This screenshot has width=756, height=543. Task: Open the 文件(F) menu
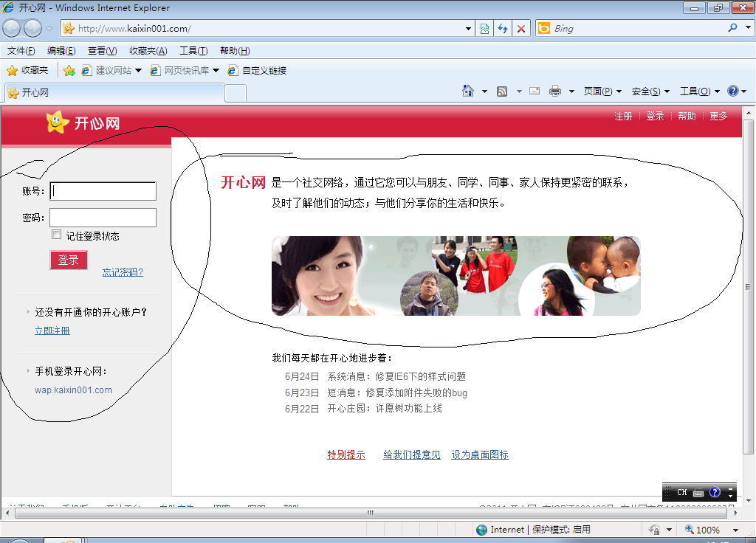point(21,51)
